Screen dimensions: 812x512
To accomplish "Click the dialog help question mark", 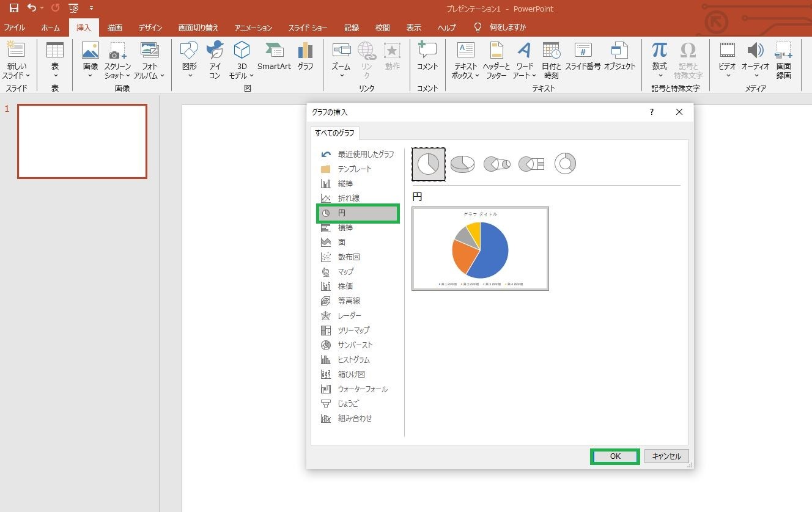I will point(652,112).
